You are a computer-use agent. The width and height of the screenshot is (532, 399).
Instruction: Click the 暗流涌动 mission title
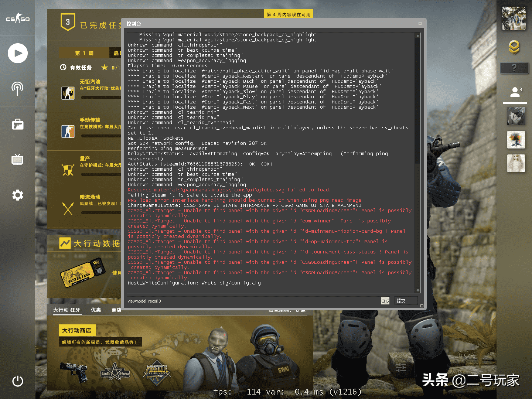[90, 197]
